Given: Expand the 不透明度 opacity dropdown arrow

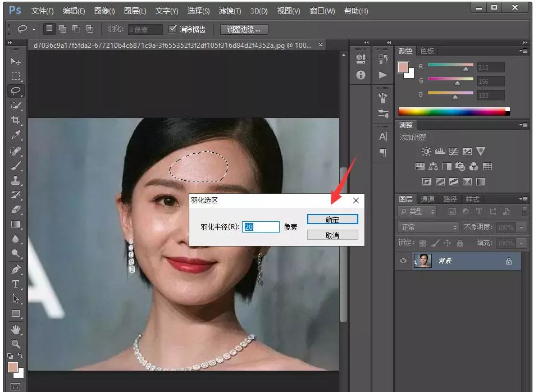Looking at the screenshot, I should [x=522, y=227].
